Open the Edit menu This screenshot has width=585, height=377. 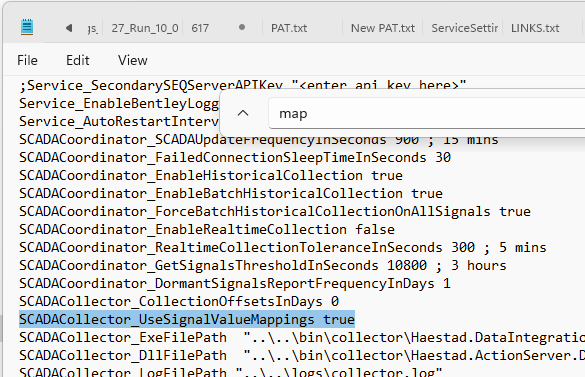pos(78,60)
